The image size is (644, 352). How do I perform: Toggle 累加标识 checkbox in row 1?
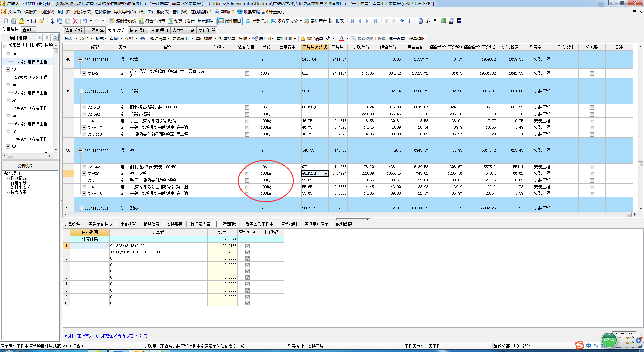click(x=247, y=246)
